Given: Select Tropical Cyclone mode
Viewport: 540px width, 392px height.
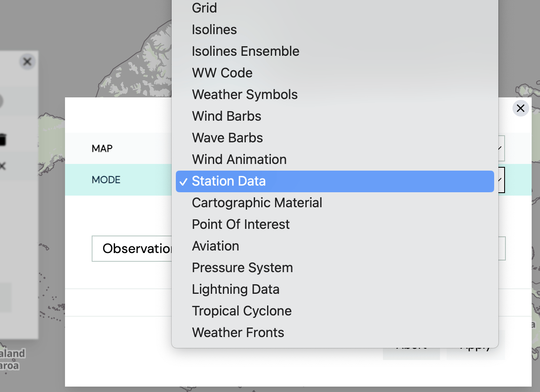Looking at the screenshot, I should (x=242, y=311).
